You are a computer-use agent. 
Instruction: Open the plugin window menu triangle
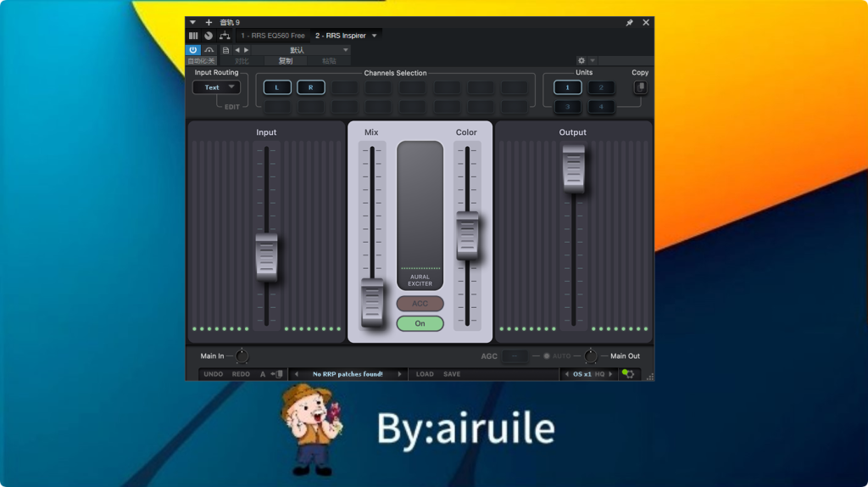(x=192, y=23)
